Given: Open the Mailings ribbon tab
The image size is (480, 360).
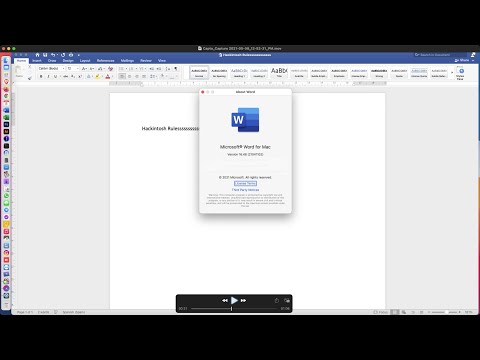Looking at the screenshot, I should (127, 61).
